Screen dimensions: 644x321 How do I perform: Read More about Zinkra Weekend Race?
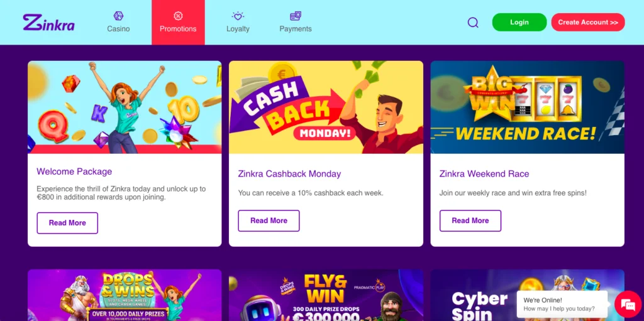tap(470, 221)
